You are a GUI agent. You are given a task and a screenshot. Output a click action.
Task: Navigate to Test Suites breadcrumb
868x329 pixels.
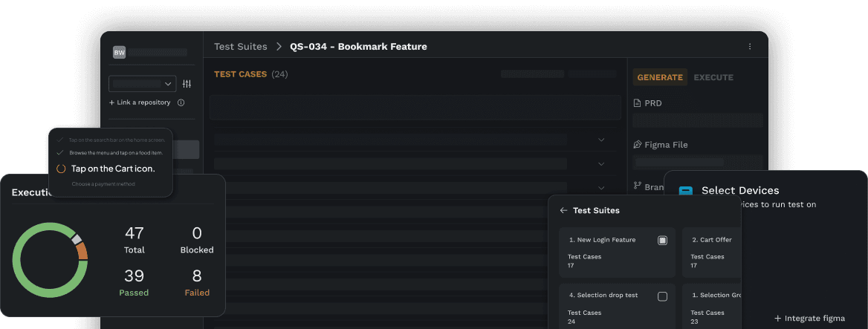tap(240, 47)
